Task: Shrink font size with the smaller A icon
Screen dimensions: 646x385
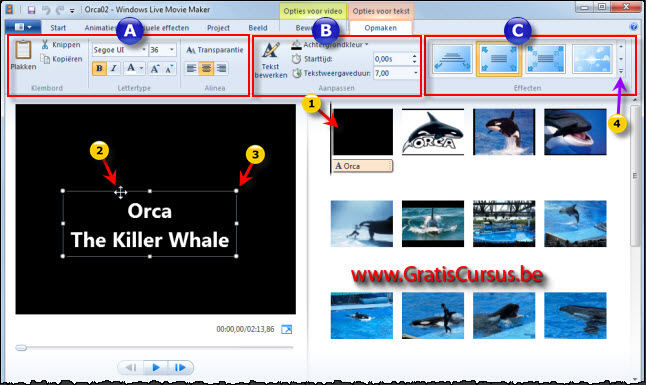Action: (x=169, y=69)
